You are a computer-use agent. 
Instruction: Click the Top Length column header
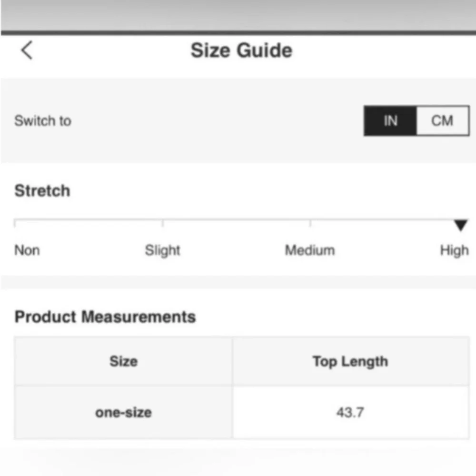coord(350,362)
